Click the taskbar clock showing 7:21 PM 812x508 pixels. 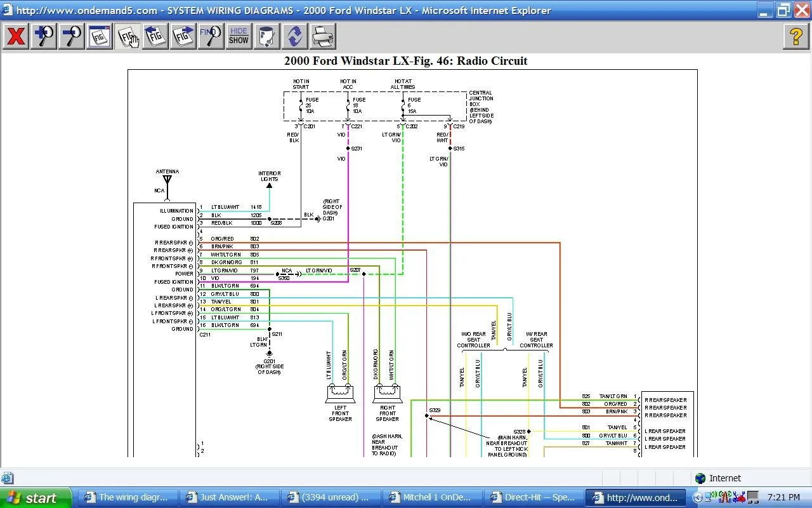(783, 497)
